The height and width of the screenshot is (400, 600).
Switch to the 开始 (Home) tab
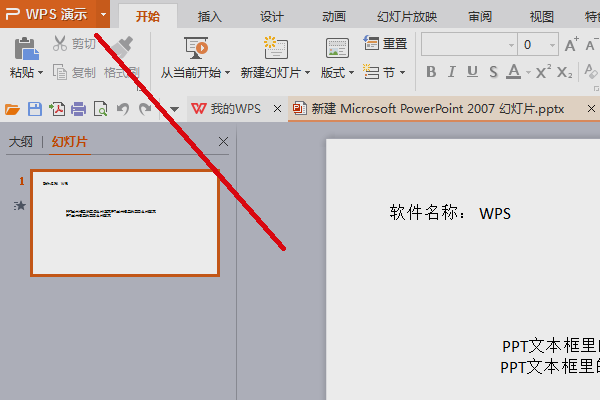coord(148,16)
